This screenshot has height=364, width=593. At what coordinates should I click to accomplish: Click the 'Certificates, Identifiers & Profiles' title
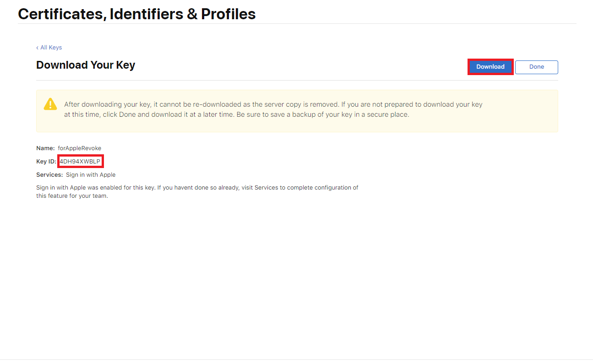[137, 14]
